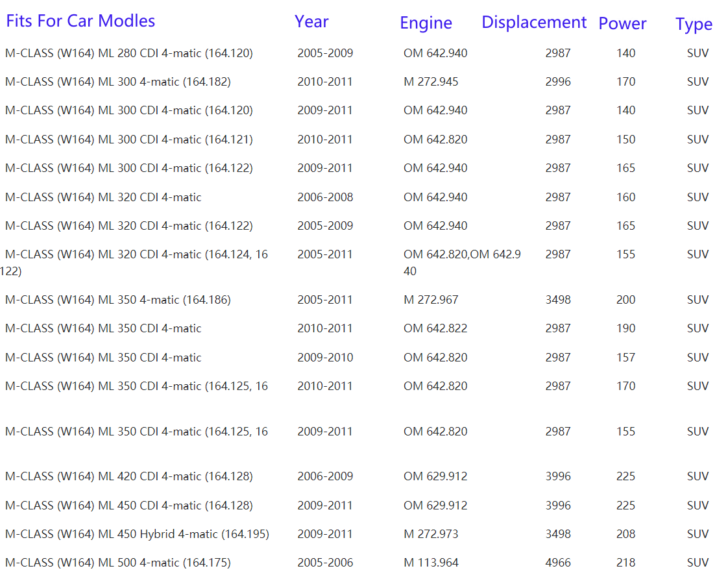Select the Year column header
This screenshot has height=575, width=728.
click(311, 21)
